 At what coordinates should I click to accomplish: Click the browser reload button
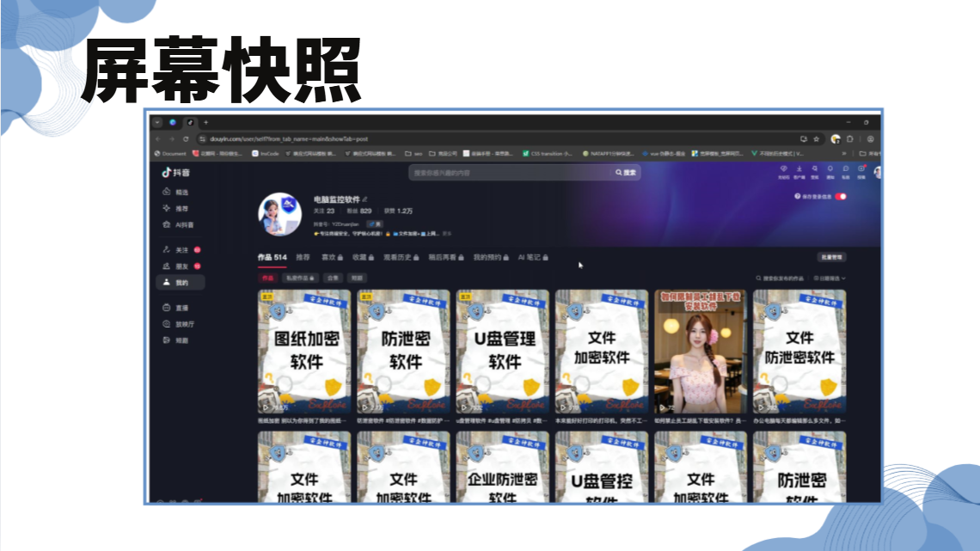pyautogui.click(x=186, y=138)
